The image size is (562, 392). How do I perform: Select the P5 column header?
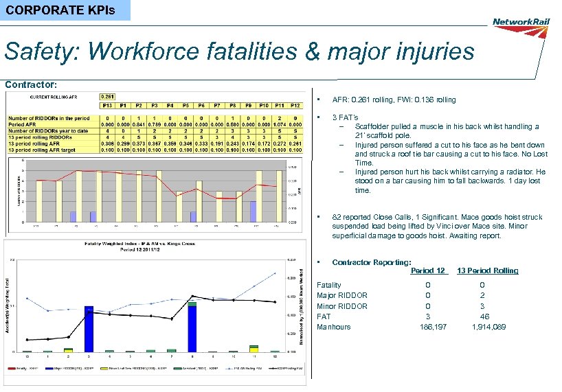coord(186,106)
